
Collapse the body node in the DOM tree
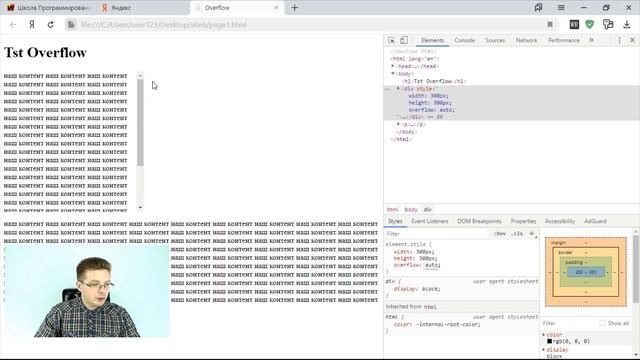393,73
